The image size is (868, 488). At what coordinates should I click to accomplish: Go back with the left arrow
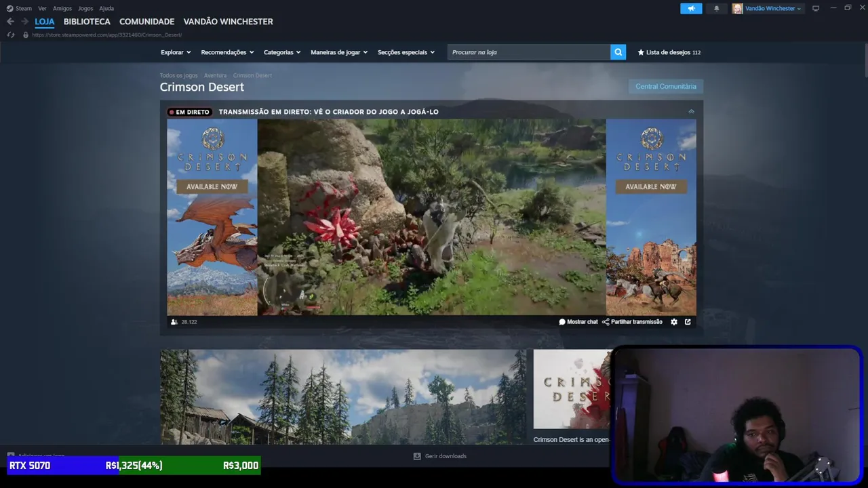pos(10,22)
